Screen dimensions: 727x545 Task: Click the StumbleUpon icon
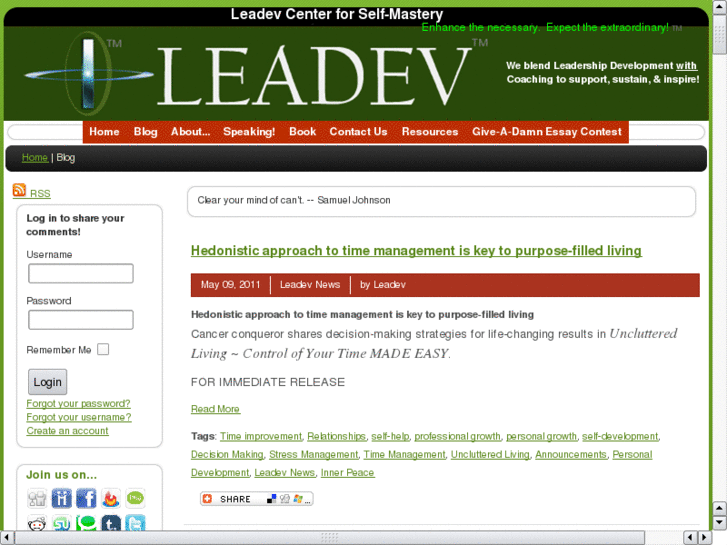(x=62, y=523)
